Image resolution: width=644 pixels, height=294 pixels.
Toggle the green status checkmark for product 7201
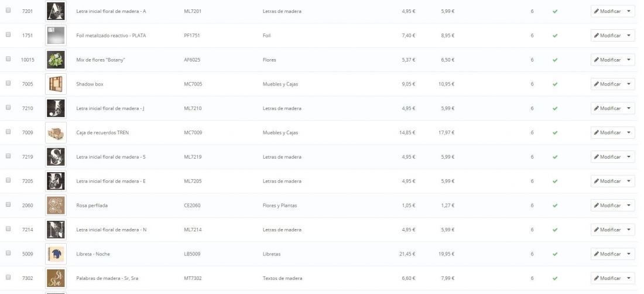point(555,12)
